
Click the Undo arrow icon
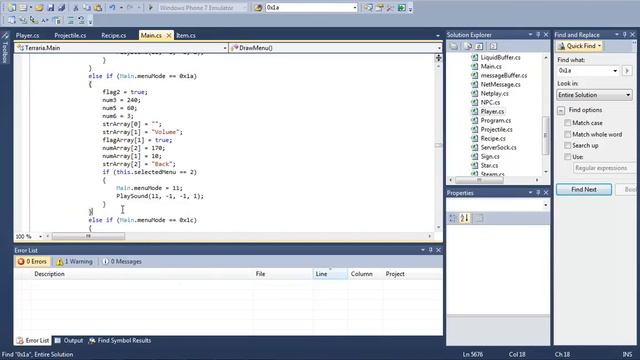point(112,7)
